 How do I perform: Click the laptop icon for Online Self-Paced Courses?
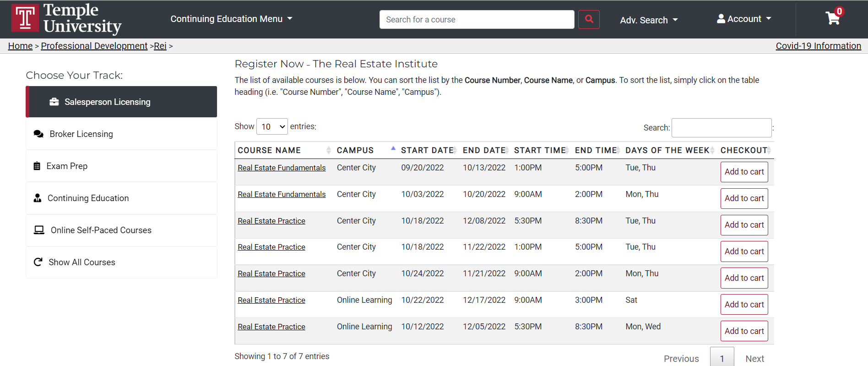(39, 230)
